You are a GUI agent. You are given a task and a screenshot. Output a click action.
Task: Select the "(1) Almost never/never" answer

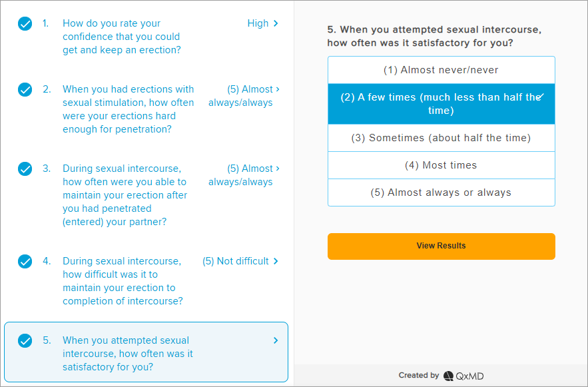coord(441,70)
